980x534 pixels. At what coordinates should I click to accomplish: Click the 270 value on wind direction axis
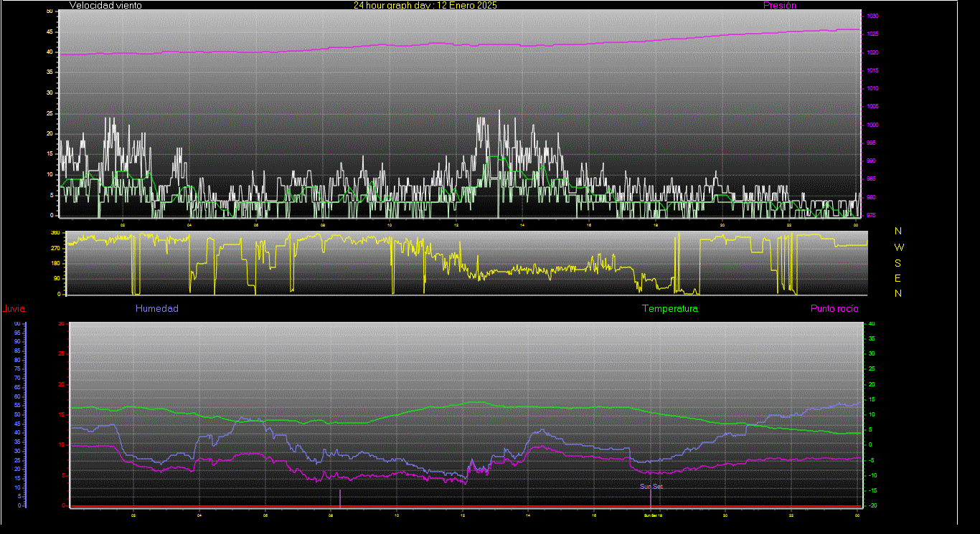tap(55, 249)
